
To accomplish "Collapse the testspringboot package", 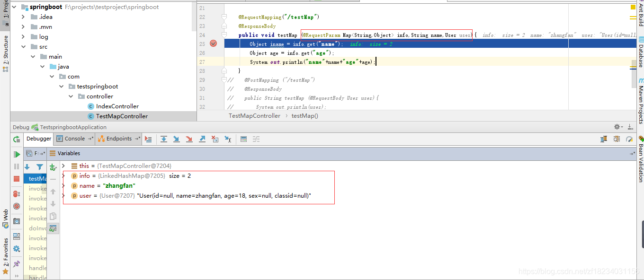I will [61, 87].
